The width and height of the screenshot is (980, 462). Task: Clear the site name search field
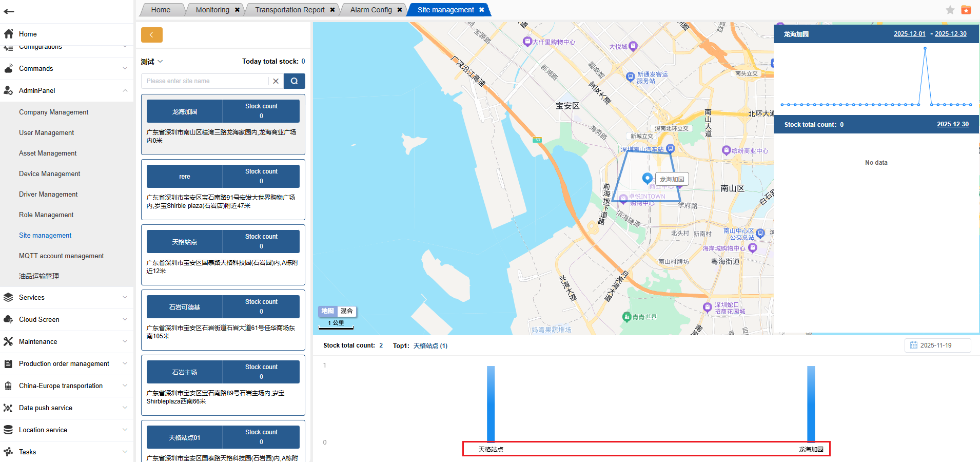276,81
